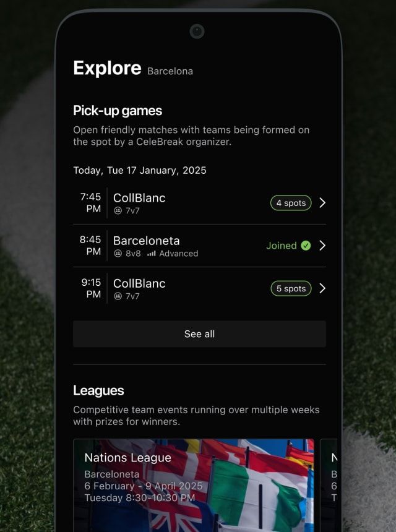Click the Advanced skill level bars icon
396x532 pixels.
(x=152, y=254)
